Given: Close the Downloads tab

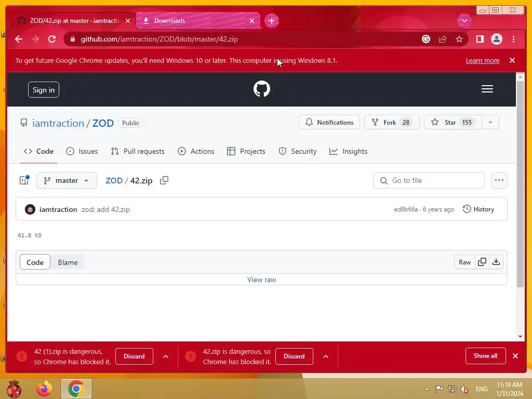Looking at the screenshot, I should [x=252, y=21].
